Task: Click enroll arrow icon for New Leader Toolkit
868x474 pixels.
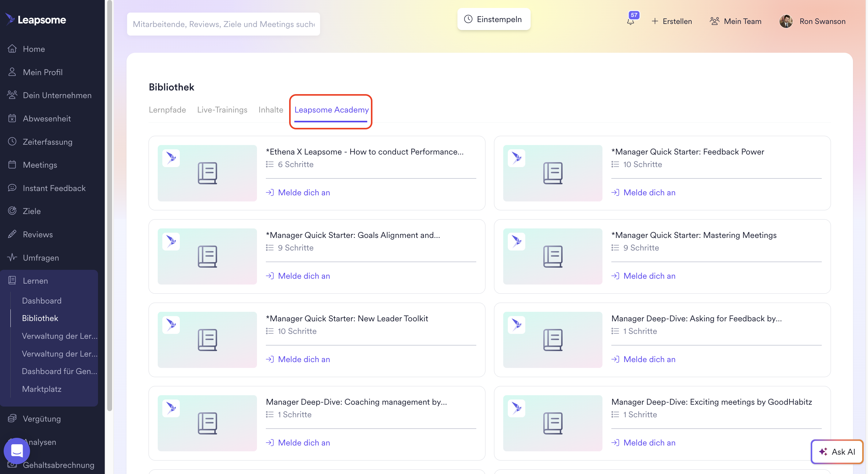Action: point(270,359)
